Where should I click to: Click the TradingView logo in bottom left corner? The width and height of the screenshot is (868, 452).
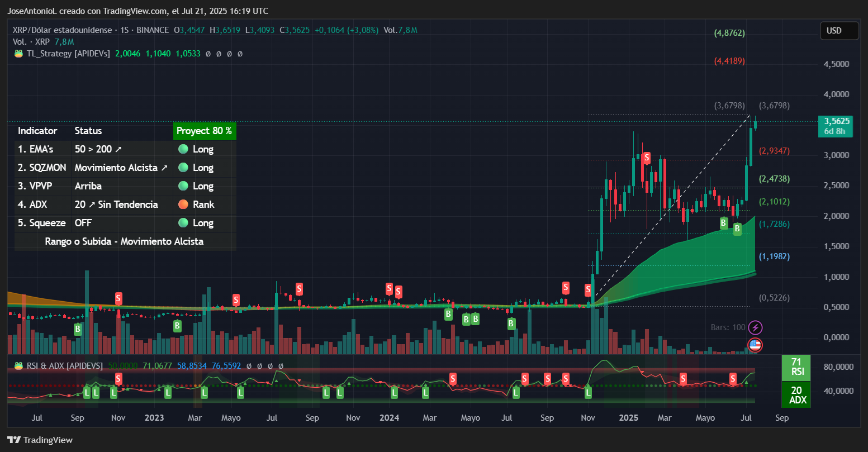tap(15, 440)
